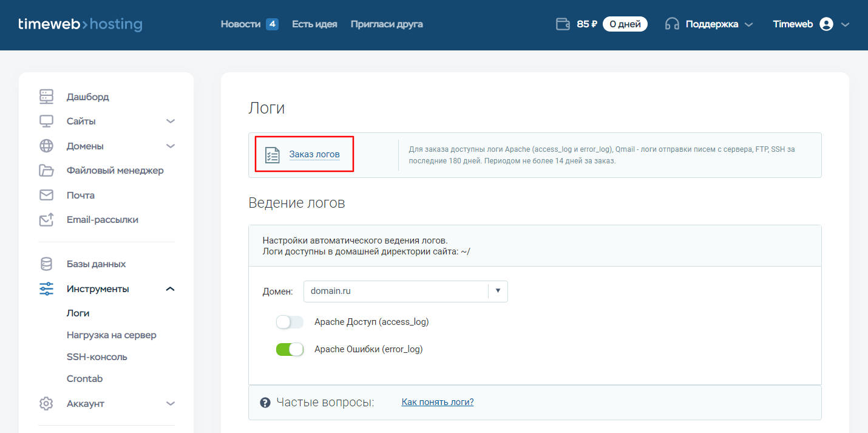Screen dimensions: 868x433
Task: Click the Dashboard server icon in sidebar
Action: tap(47, 97)
